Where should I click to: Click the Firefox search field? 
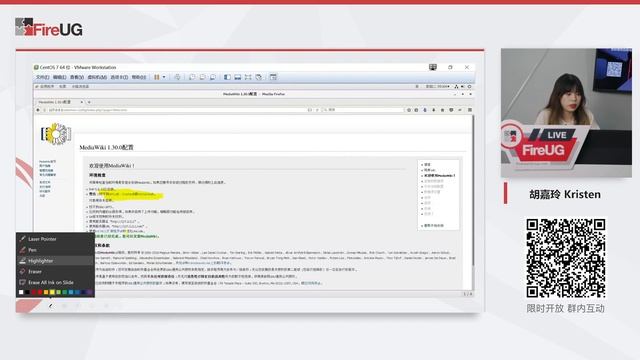[362, 110]
